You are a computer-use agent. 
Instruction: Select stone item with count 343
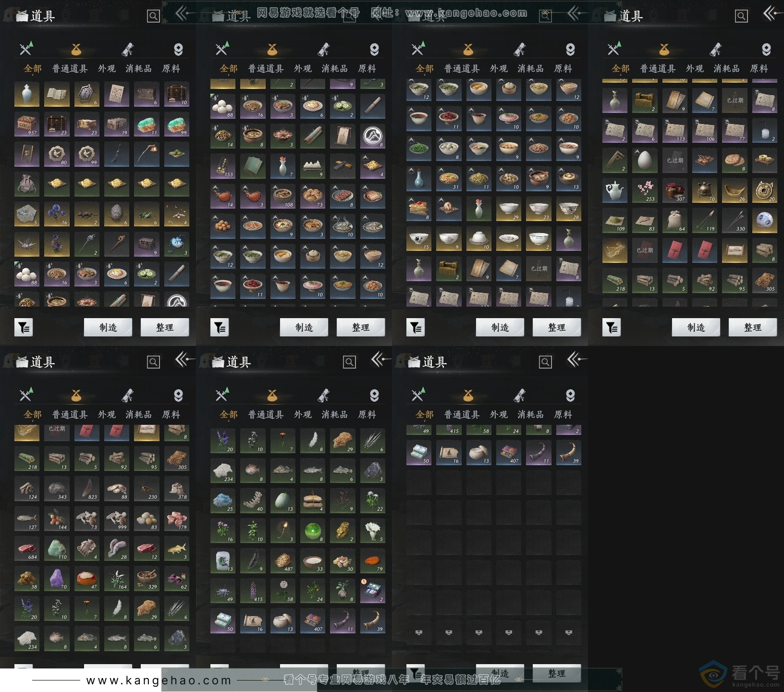[x=57, y=489]
